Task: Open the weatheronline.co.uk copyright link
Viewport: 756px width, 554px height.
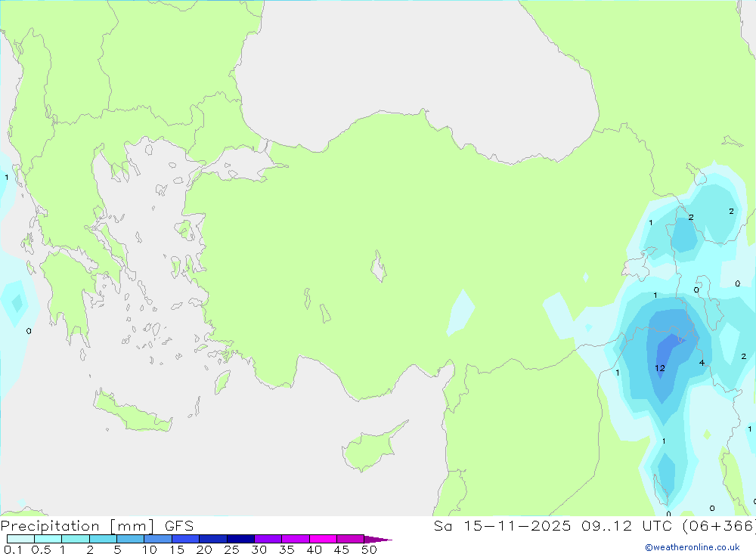Action: (692, 547)
